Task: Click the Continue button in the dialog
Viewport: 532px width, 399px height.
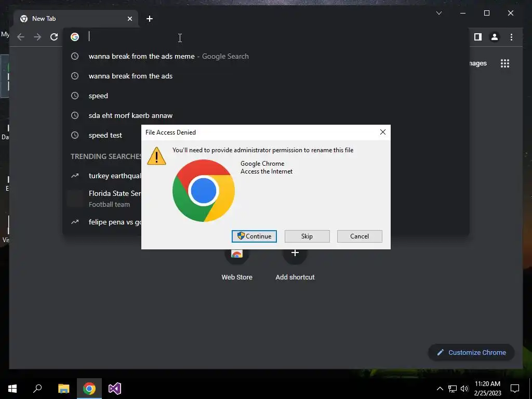Action: click(254, 236)
